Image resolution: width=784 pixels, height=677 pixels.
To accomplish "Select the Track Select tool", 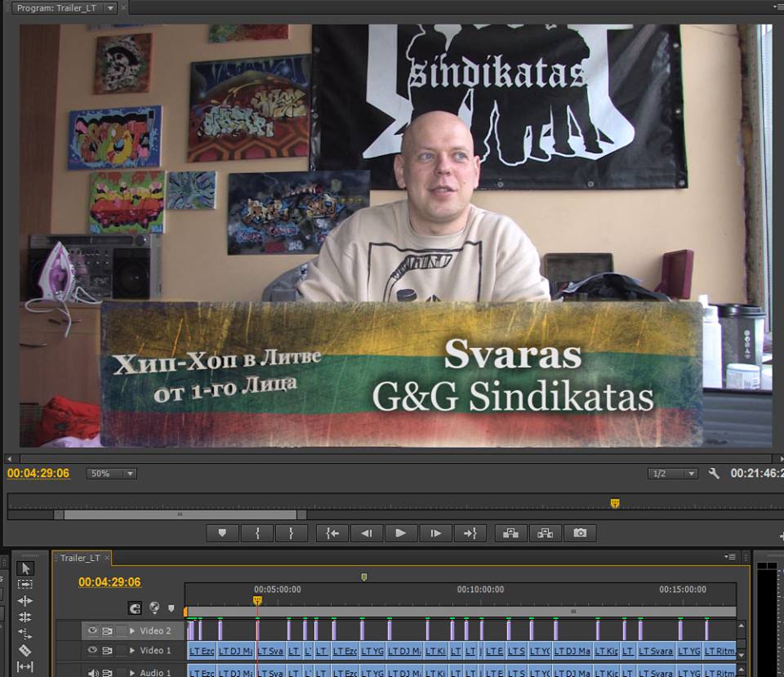I will [25, 584].
